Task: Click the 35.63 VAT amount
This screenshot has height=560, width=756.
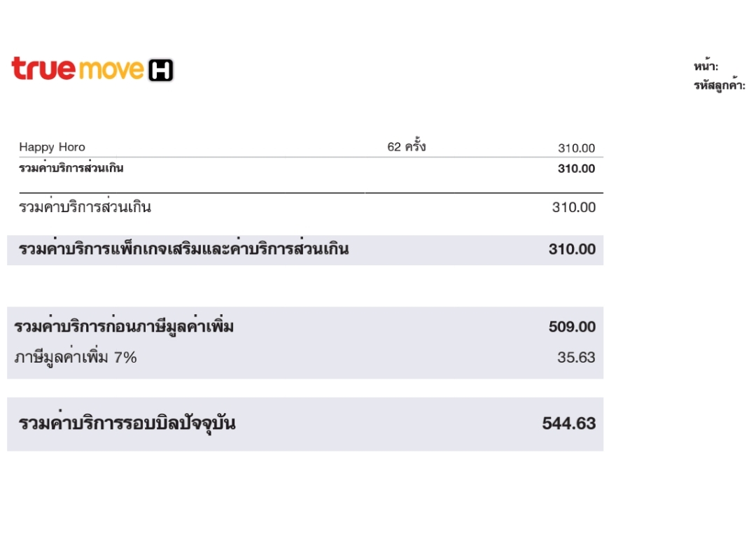Action: click(576, 358)
